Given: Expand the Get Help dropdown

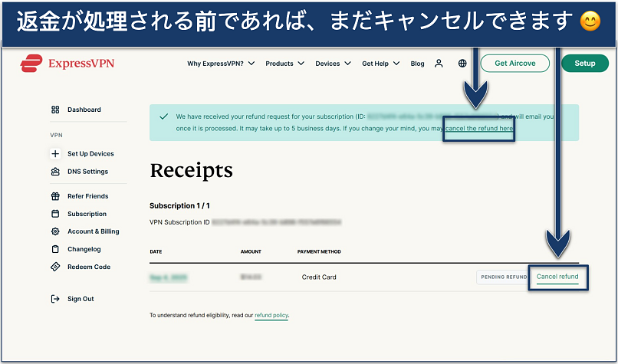Looking at the screenshot, I should pos(381,64).
